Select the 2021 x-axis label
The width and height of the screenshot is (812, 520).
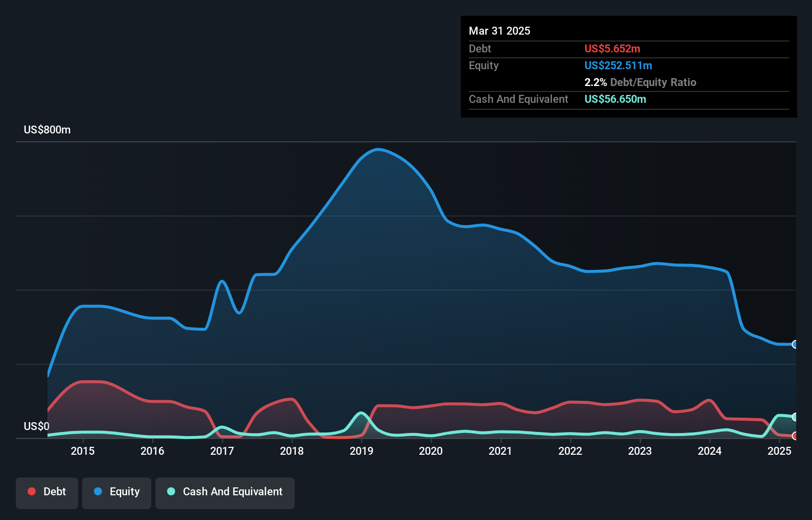tap(500, 451)
